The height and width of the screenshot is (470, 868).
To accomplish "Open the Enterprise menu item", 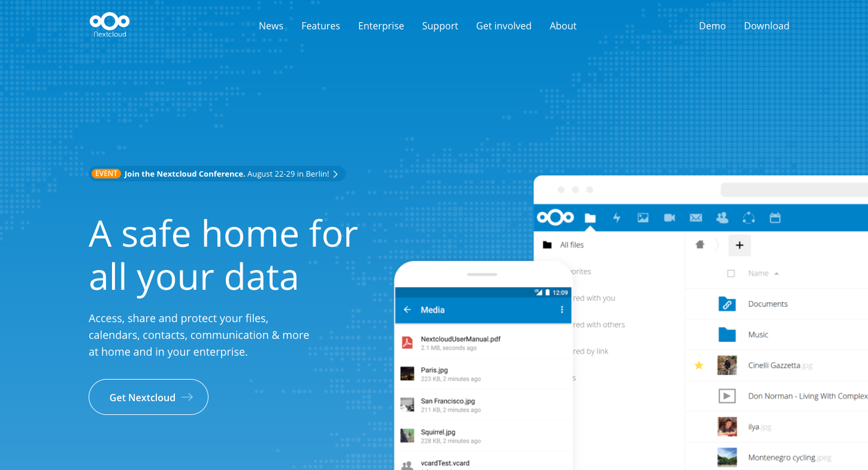I will [x=381, y=26].
